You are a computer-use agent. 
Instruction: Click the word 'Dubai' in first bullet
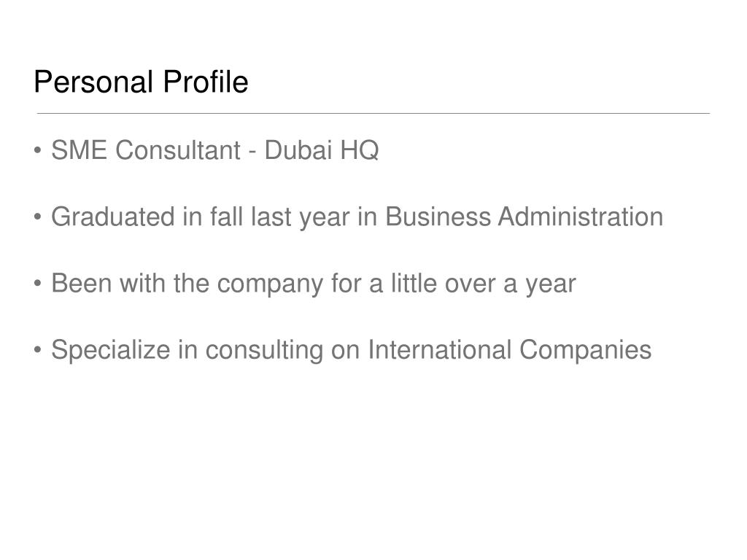click(298, 150)
